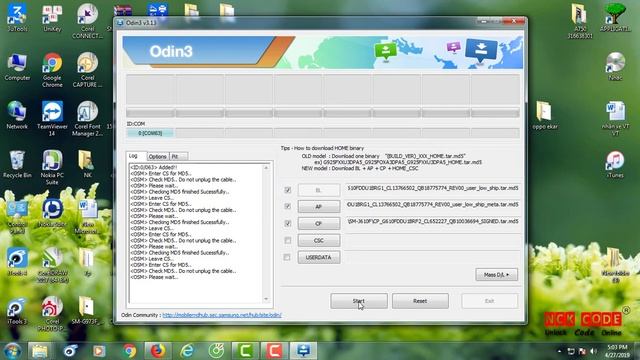Open the Nokia PC Suite desktop shortcut
Viewport: 640px width, 360px height.
tap(52, 167)
